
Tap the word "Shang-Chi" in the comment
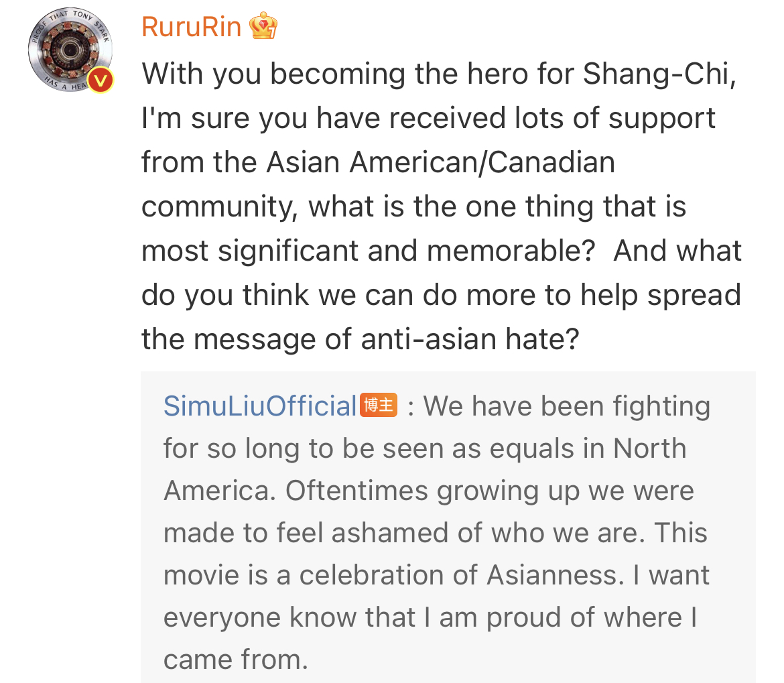click(659, 73)
